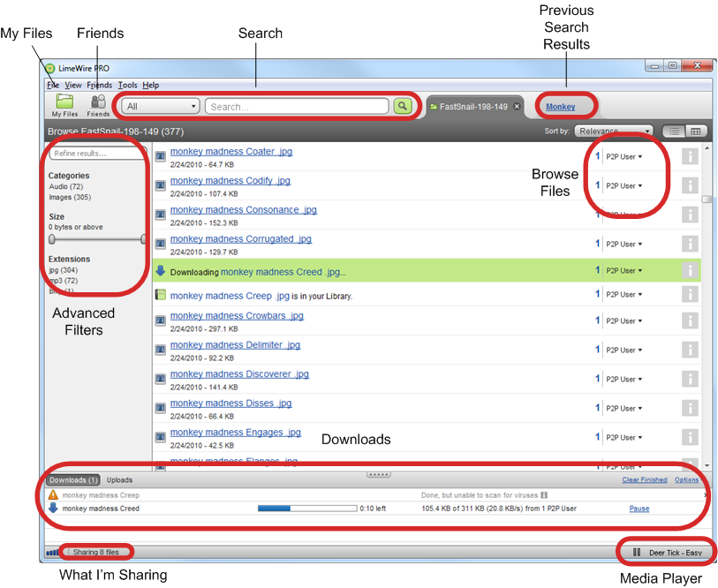Viewport: 718px width, 588px height.
Task: Expand P2P User menu for Creed
Action: click(x=624, y=271)
